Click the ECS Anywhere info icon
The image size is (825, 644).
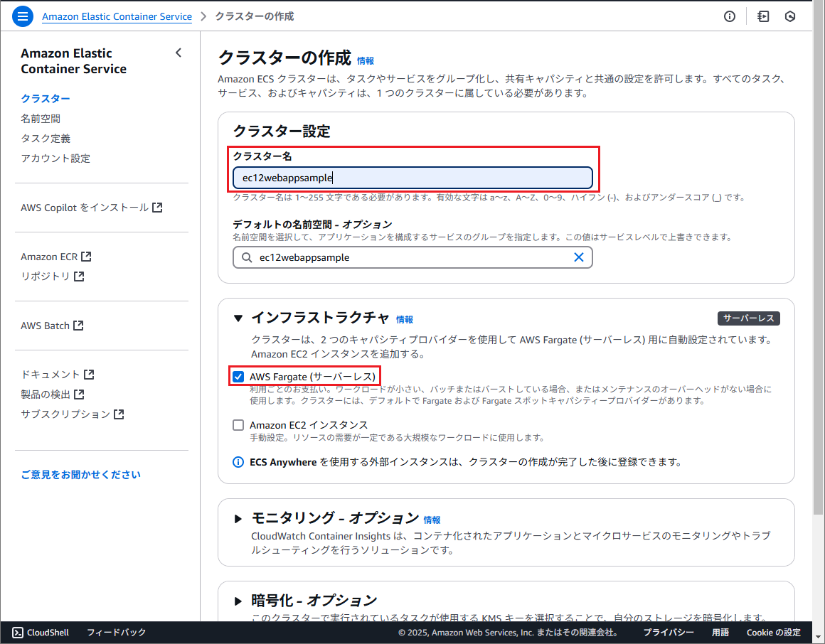click(238, 462)
